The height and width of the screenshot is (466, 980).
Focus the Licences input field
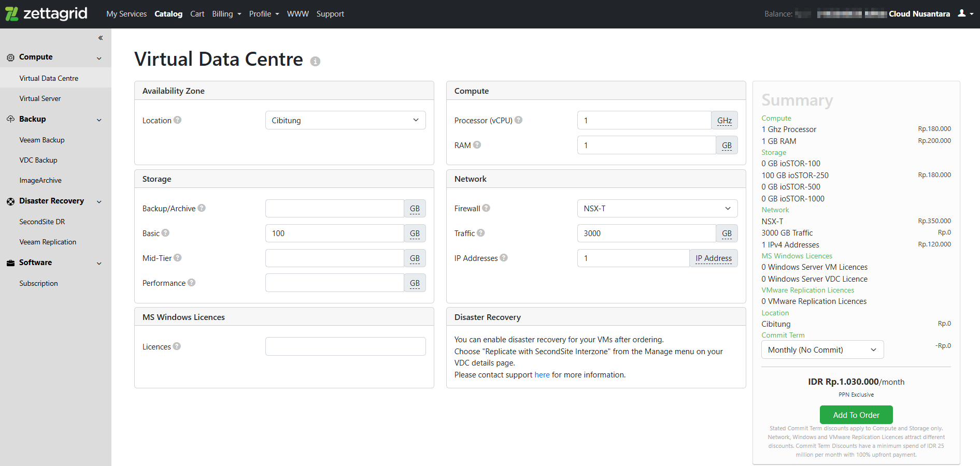click(345, 346)
